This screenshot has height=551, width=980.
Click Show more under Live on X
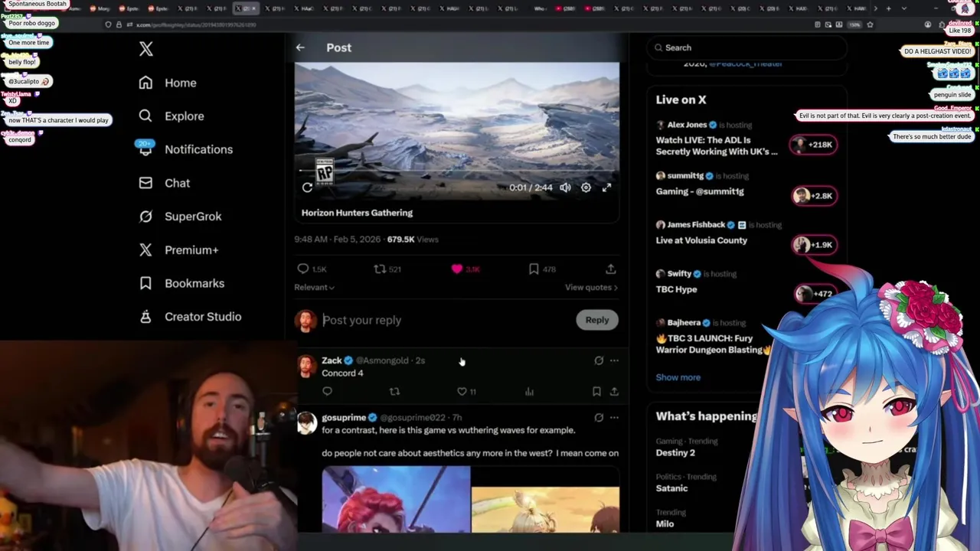coord(678,377)
